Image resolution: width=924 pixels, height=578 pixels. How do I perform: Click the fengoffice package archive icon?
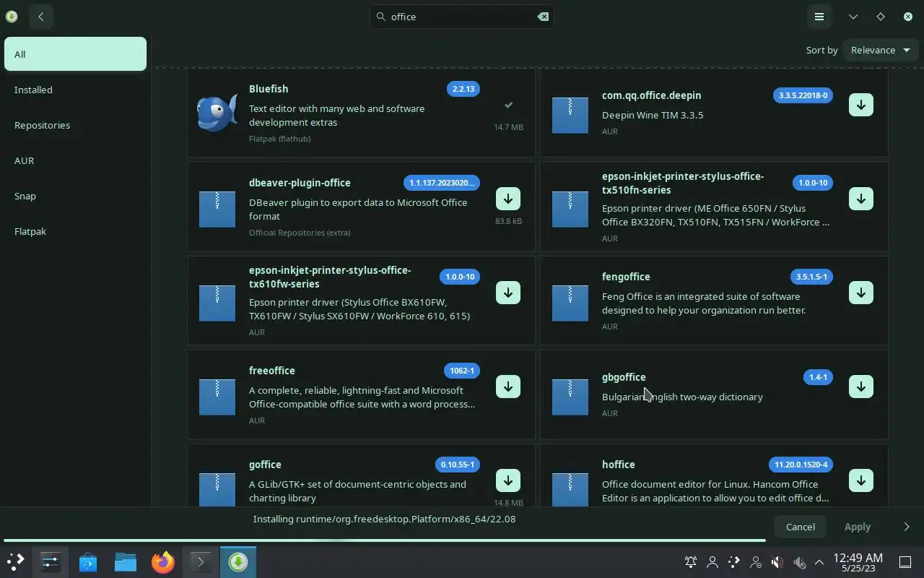(570, 303)
